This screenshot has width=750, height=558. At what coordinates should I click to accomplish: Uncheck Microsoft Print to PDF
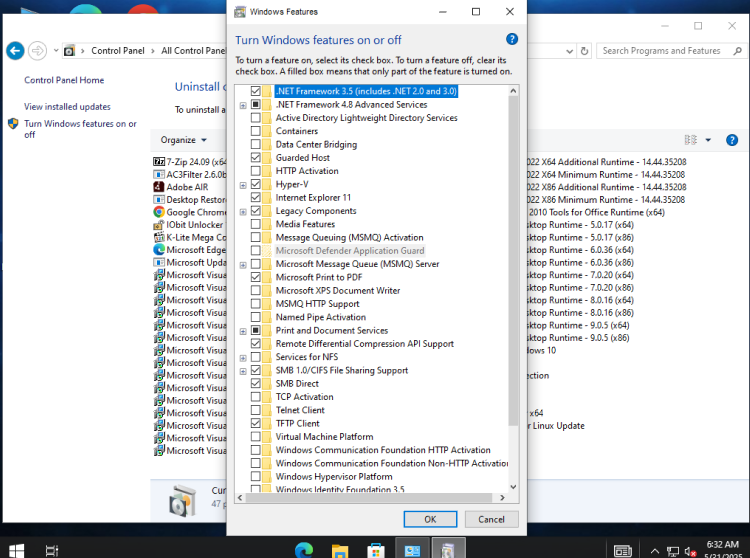tap(255, 277)
